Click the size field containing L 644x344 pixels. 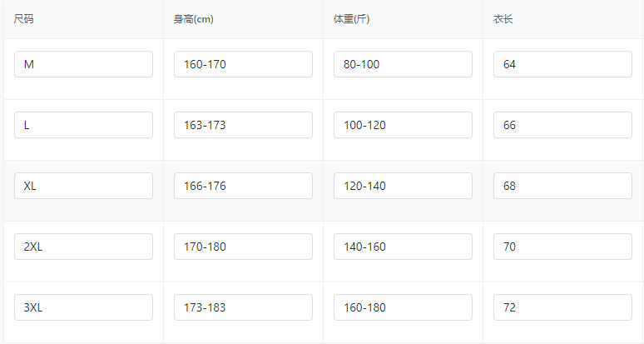click(x=83, y=125)
